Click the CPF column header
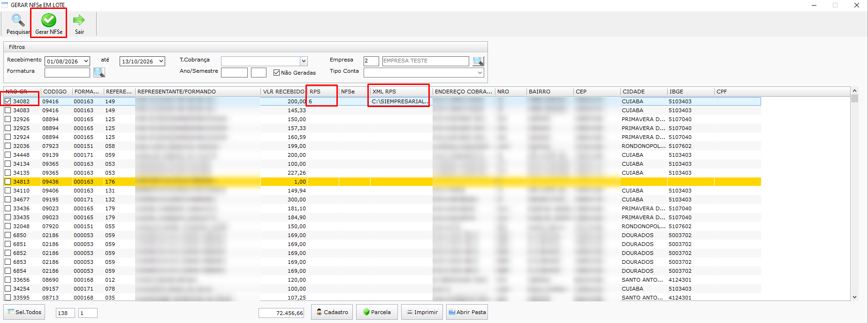 [738, 92]
